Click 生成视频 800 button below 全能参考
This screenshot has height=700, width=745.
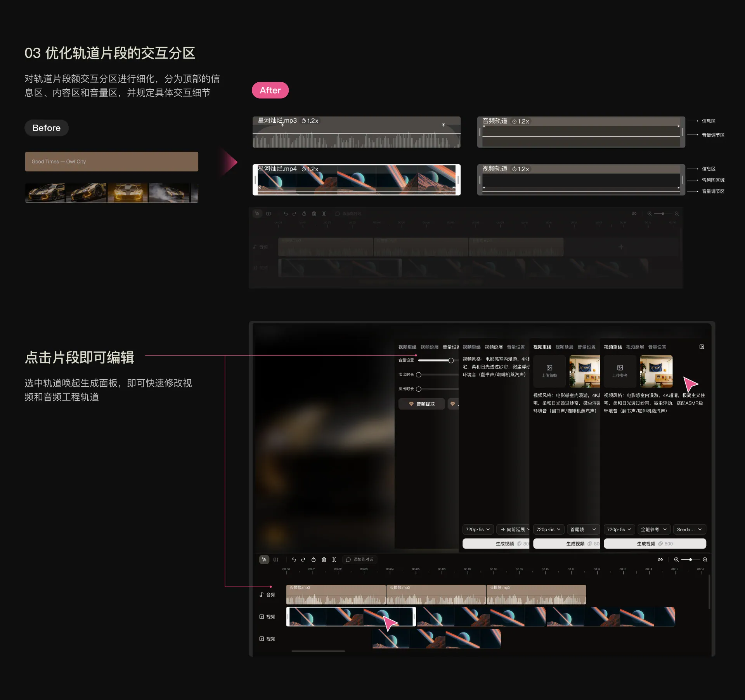(655, 544)
